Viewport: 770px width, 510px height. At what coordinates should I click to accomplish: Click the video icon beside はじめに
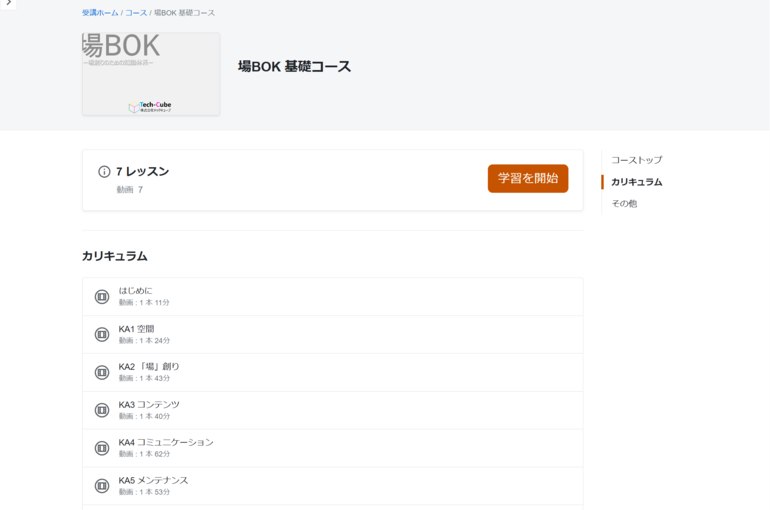pos(102,297)
